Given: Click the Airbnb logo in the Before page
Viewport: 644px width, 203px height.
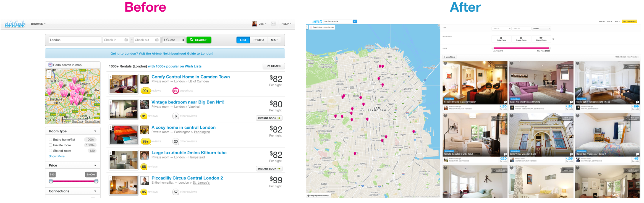Looking at the screenshot, I should click(15, 24).
